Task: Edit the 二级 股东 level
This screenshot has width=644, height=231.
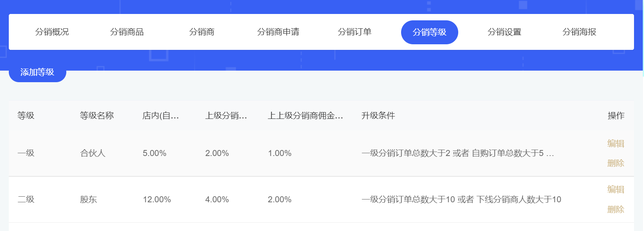Action: click(616, 190)
